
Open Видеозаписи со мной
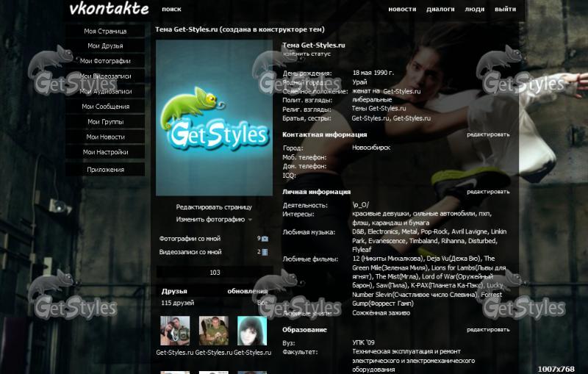pos(190,252)
